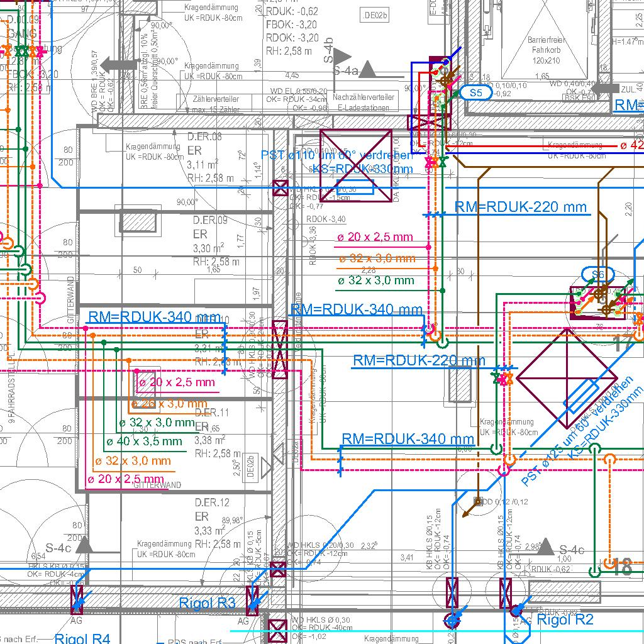Select the green 'ø 40 x 3,5 mm' pipe label

click(144, 441)
